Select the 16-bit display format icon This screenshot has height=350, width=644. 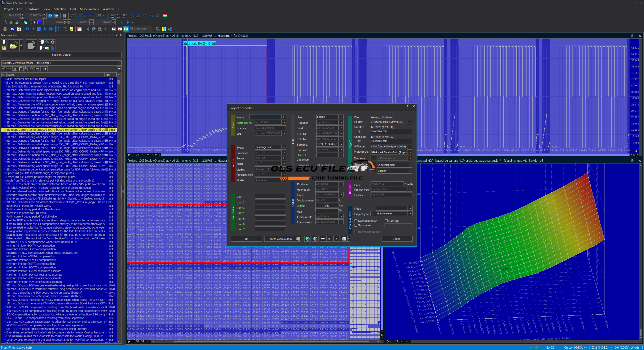(78, 16)
